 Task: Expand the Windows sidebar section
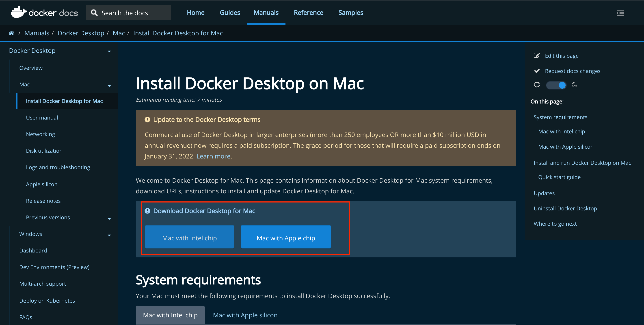pos(109,235)
